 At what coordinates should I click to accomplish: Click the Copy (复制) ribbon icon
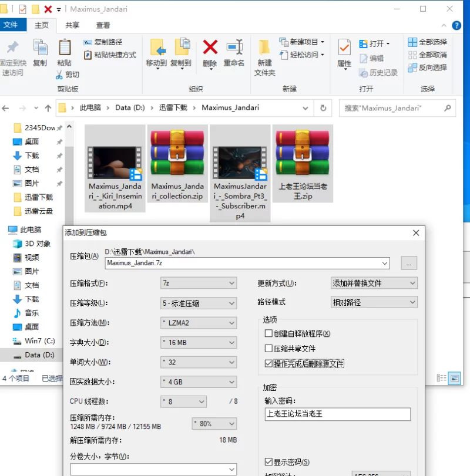click(x=40, y=48)
